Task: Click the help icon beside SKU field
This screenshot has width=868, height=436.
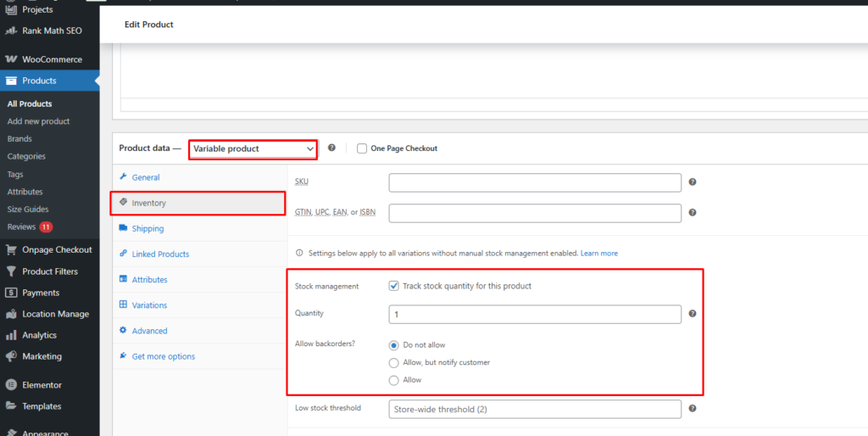Action: point(693,182)
